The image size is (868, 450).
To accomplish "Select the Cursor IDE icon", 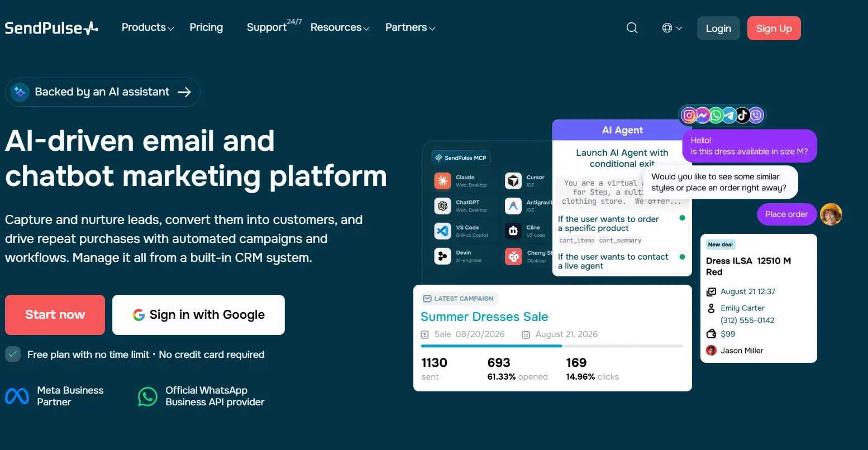I will (x=513, y=180).
